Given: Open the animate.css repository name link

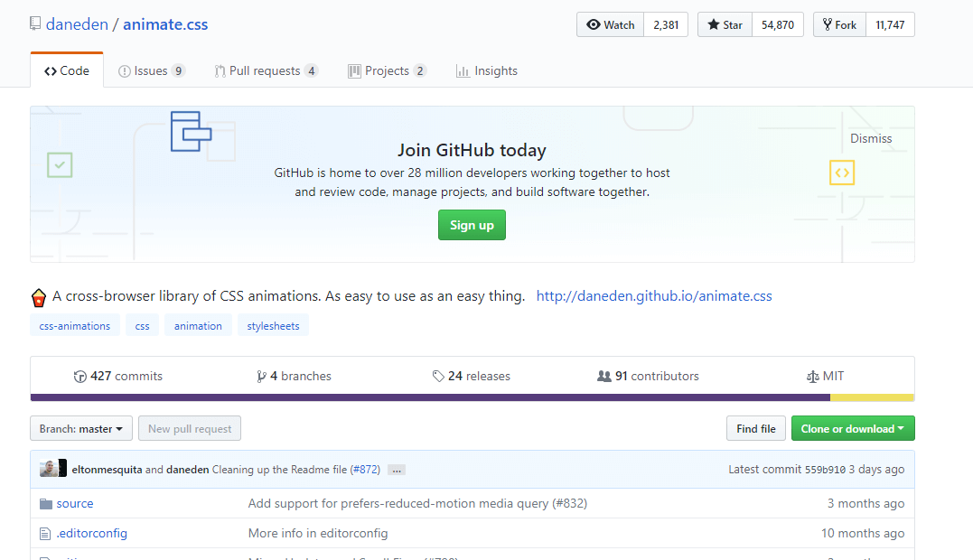Looking at the screenshot, I should click(x=165, y=24).
